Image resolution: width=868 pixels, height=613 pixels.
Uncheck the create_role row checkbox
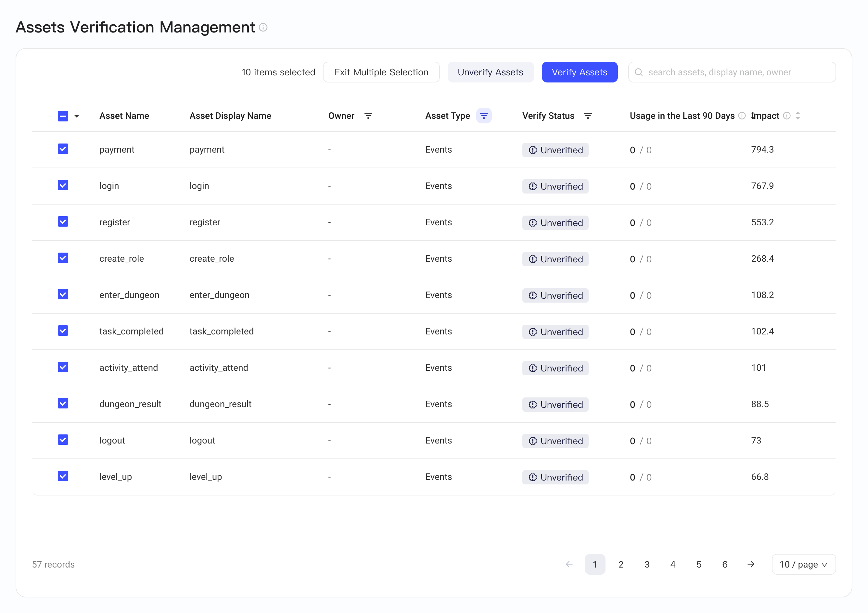pos(63,258)
